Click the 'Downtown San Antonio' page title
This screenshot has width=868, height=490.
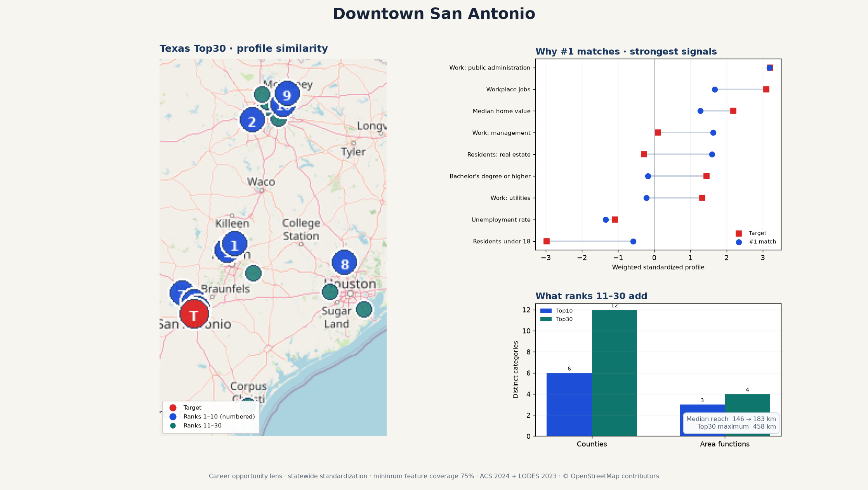tap(434, 14)
